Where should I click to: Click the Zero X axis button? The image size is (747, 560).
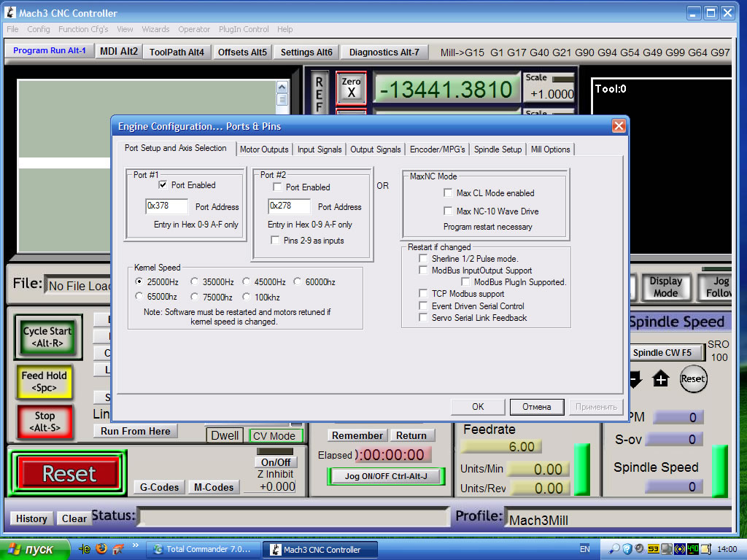(351, 87)
